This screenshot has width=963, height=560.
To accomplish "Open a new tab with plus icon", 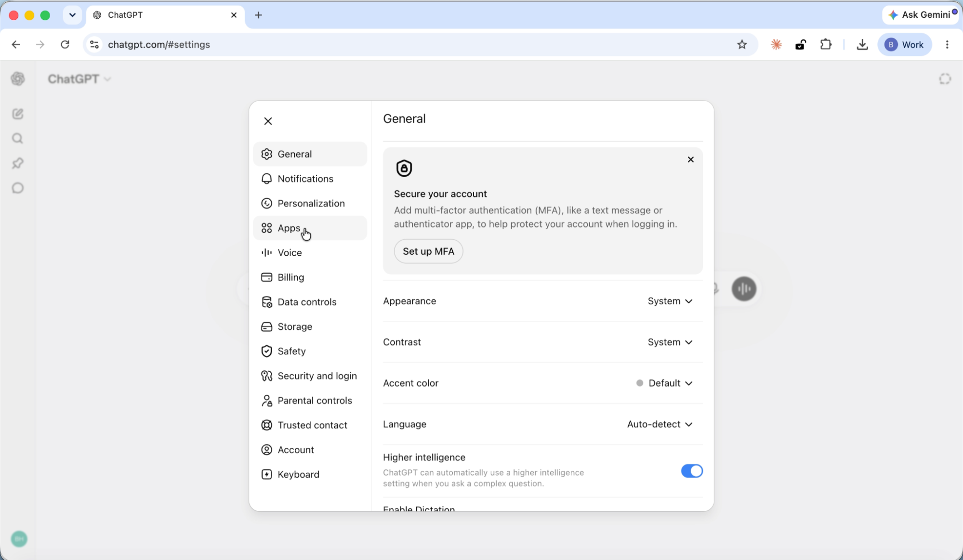I will 259,15.
